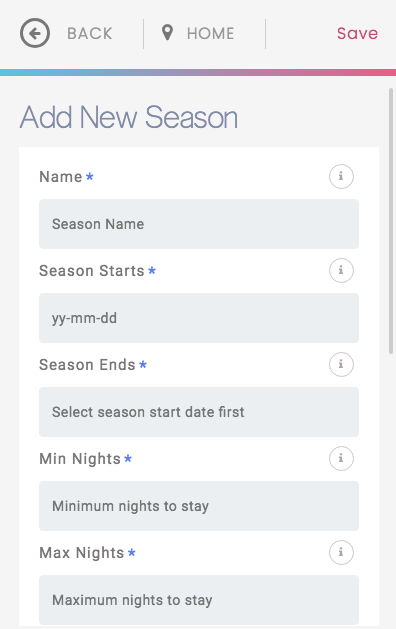Open info icon next to Season Ends

pos(341,364)
